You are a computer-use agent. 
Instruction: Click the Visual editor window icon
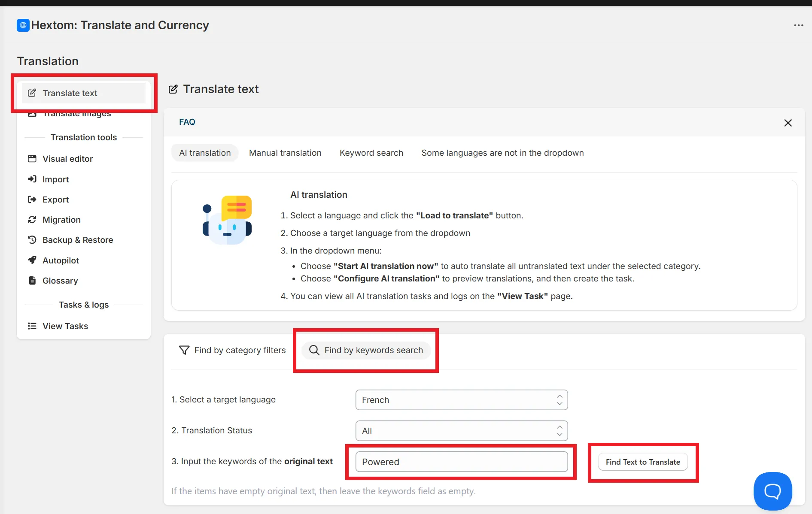32,159
